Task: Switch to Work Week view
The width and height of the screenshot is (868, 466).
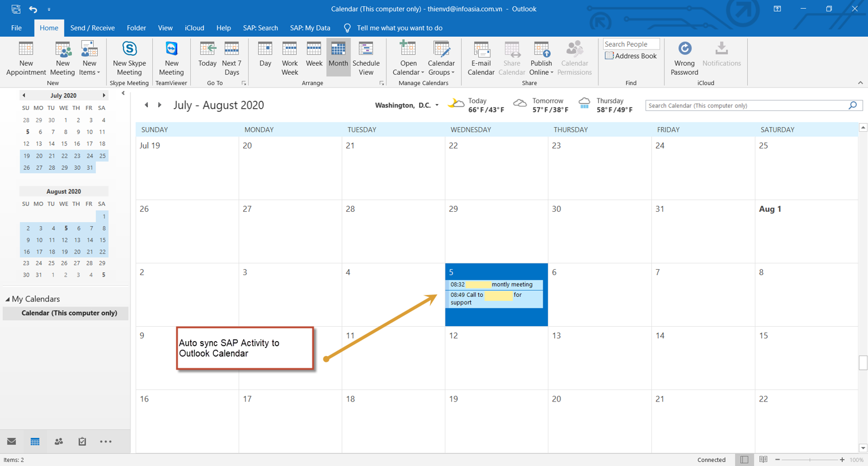Action: (x=290, y=59)
